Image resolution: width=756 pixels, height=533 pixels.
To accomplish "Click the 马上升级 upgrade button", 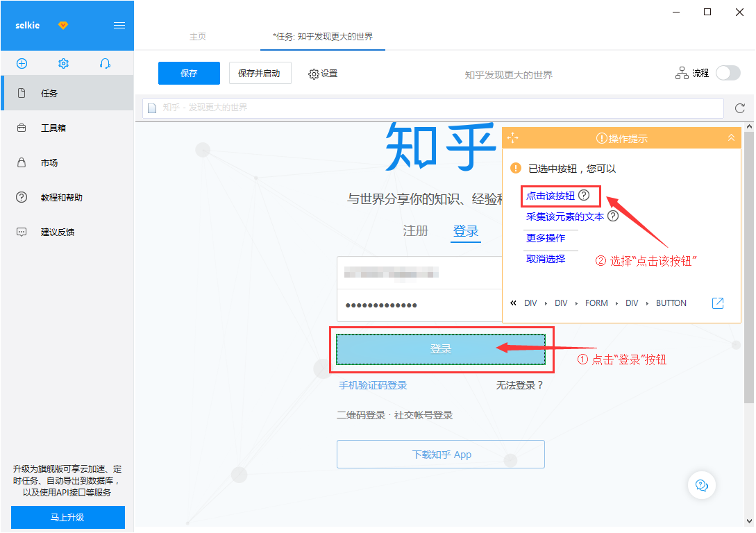I will tap(68, 517).
